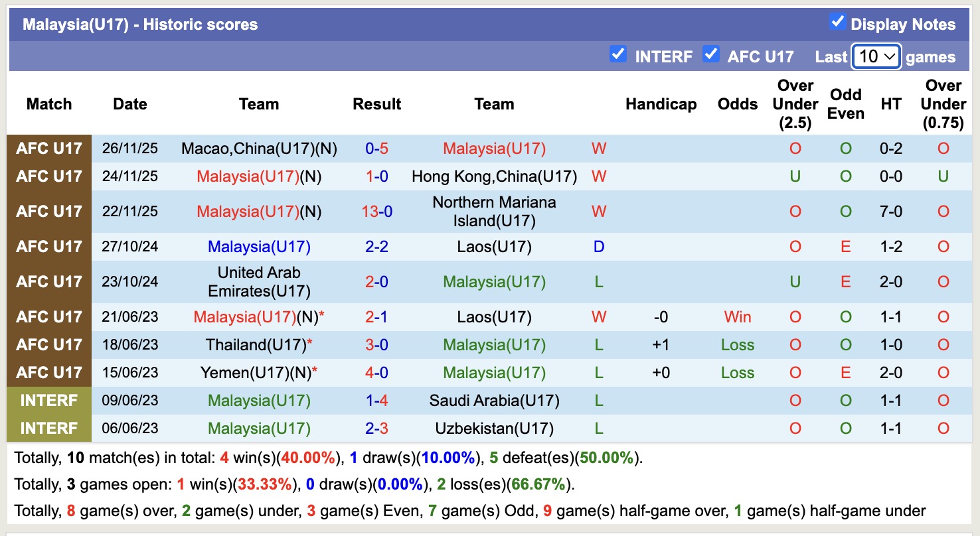The width and height of the screenshot is (980, 536).
Task: Open Thailand(U17) team link
Action: point(256,345)
